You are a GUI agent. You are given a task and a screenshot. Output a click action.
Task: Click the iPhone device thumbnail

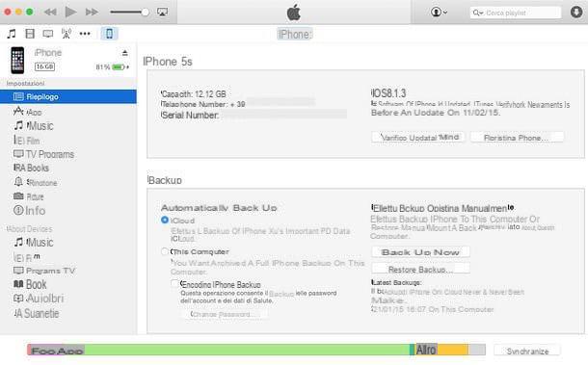click(x=17, y=60)
